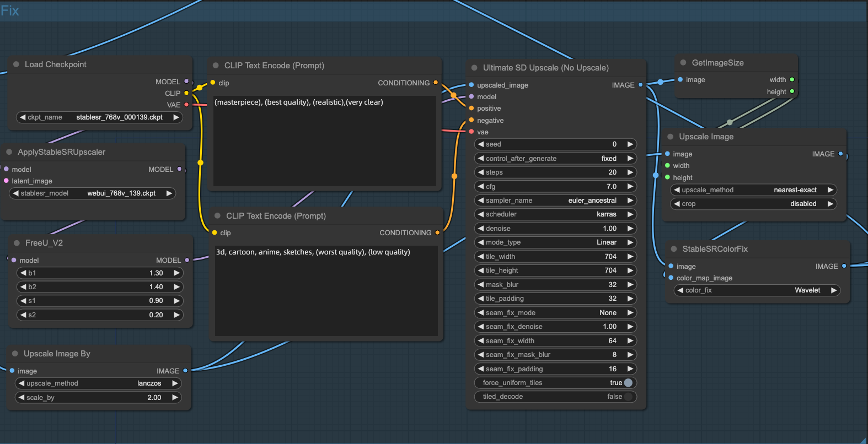Enable the tiled_decode toggle
This screenshot has width=868, height=444.
click(628, 397)
